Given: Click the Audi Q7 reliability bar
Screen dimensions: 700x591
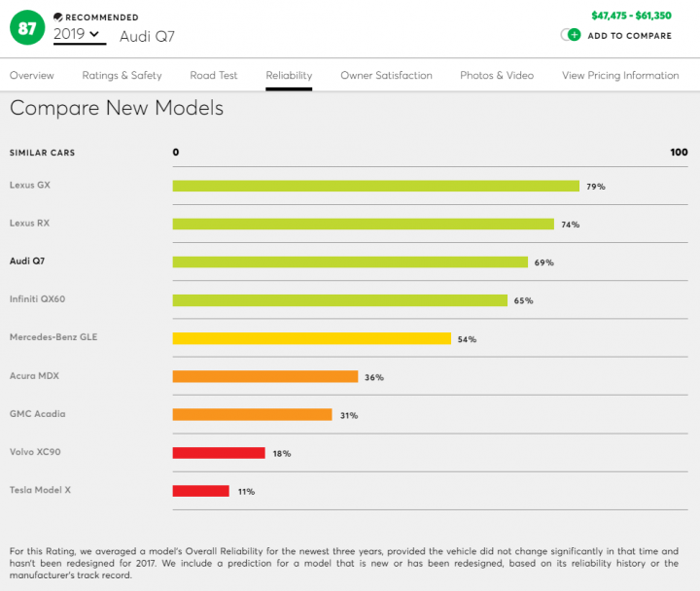Looking at the screenshot, I should click(350, 262).
